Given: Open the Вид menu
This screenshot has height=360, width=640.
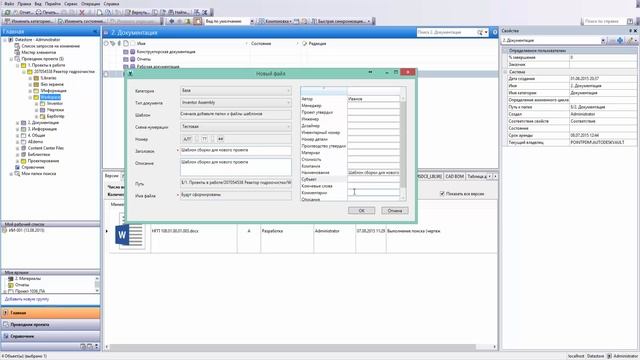Looking at the screenshot, I should [x=38, y=4].
